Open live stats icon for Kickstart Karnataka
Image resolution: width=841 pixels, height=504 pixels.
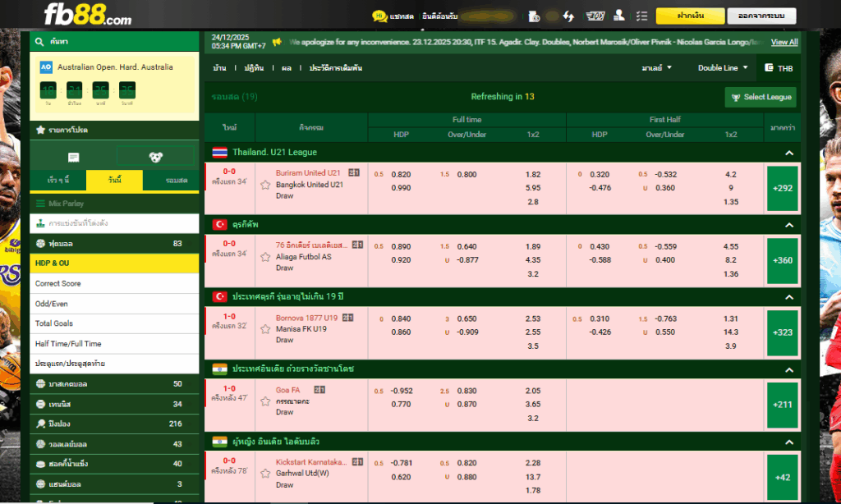pyautogui.click(x=358, y=461)
